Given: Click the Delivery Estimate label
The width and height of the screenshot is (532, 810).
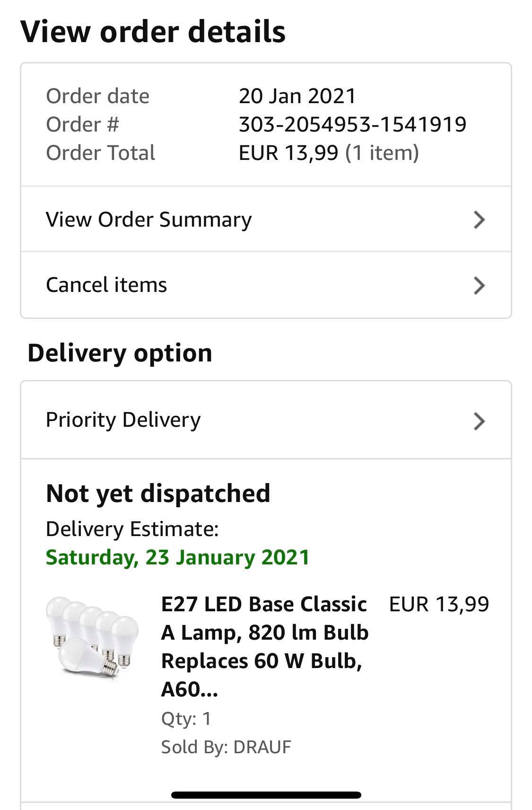Looking at the screenshot, I should (132, 529).
